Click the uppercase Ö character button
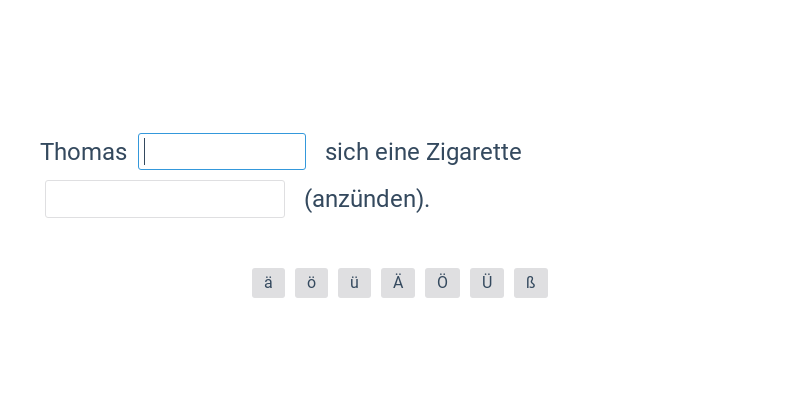 pyautogui.click(x=441, y=283)
